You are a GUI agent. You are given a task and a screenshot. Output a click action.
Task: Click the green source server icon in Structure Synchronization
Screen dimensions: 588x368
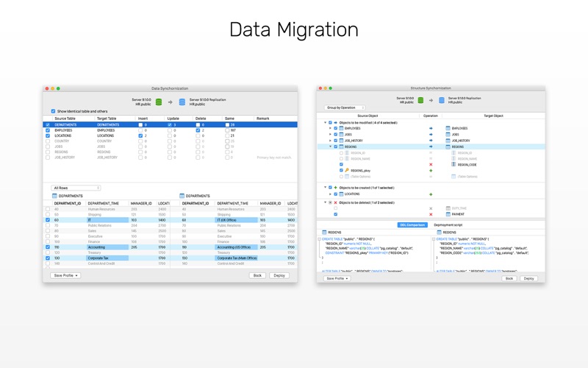click(420, 100)
